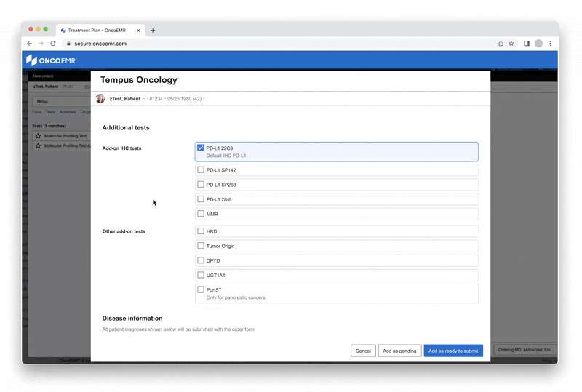Check PurIST pancreatic test

pos(201,289)
